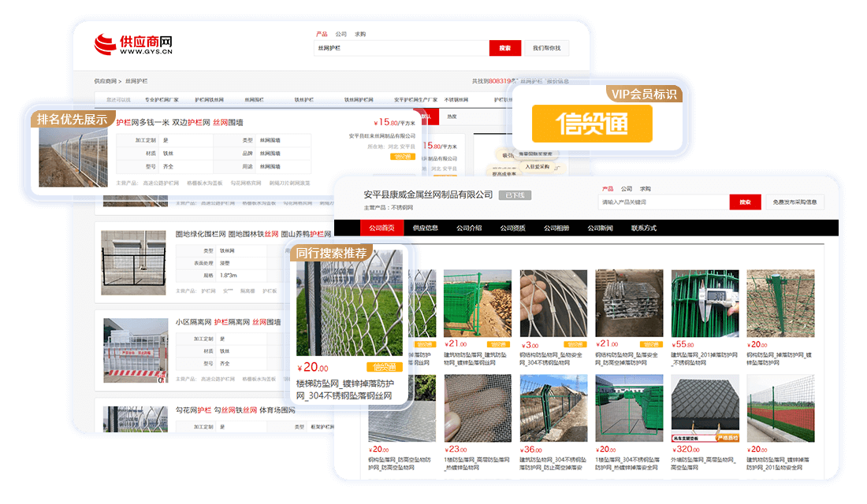Click the grey 已下线 status badge
867x504 pixels.
tap(515, 195)
